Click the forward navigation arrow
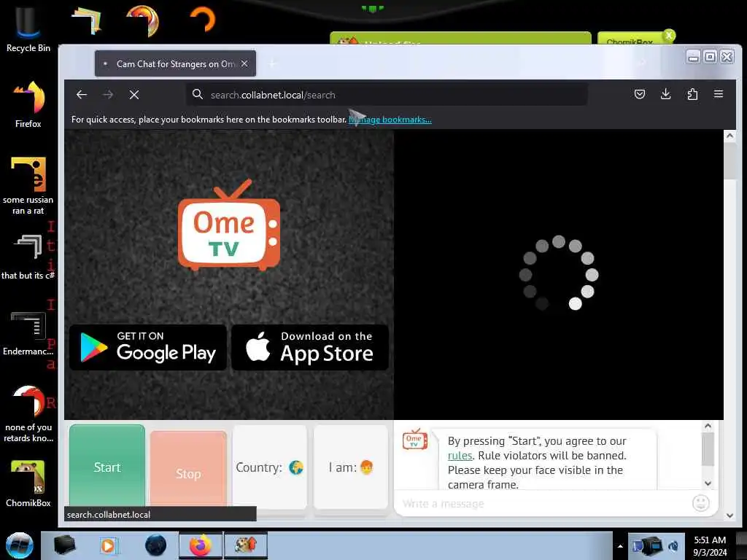747x560 pixels. point(108,95)
